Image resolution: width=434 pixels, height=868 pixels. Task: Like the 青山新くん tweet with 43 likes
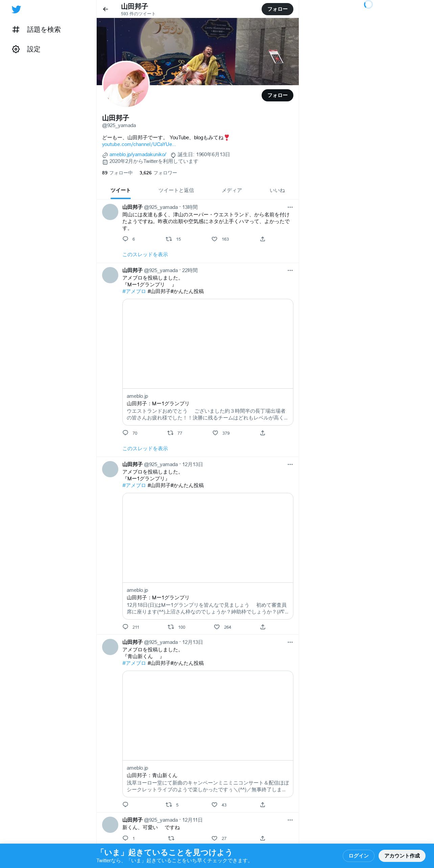pyautogui.click(x=214, y=805)
